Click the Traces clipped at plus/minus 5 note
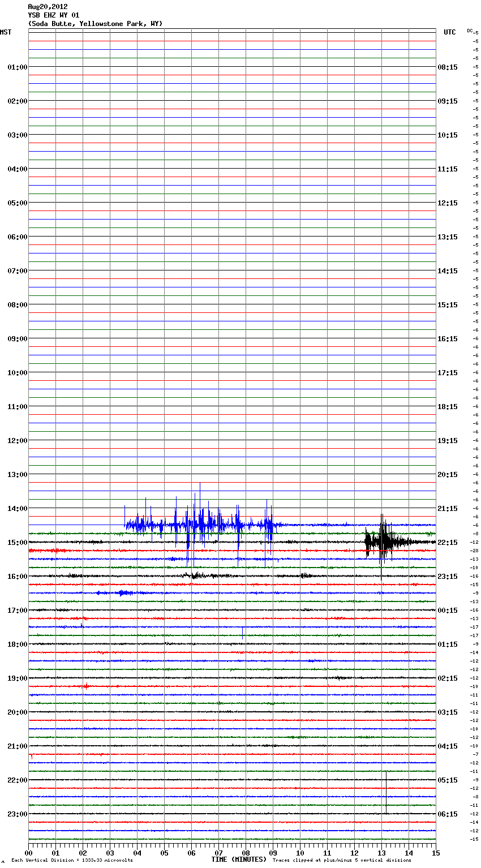Viewport: 481px width, 868px height. pos(342,861)
